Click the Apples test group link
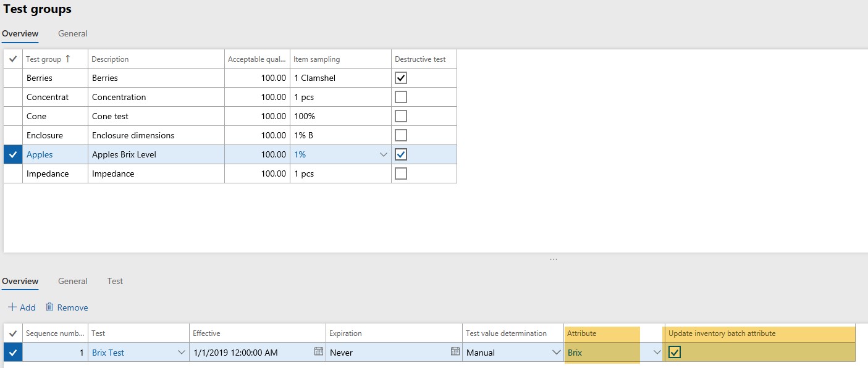Viewport: 868px width, 368px height. (40, 155)
